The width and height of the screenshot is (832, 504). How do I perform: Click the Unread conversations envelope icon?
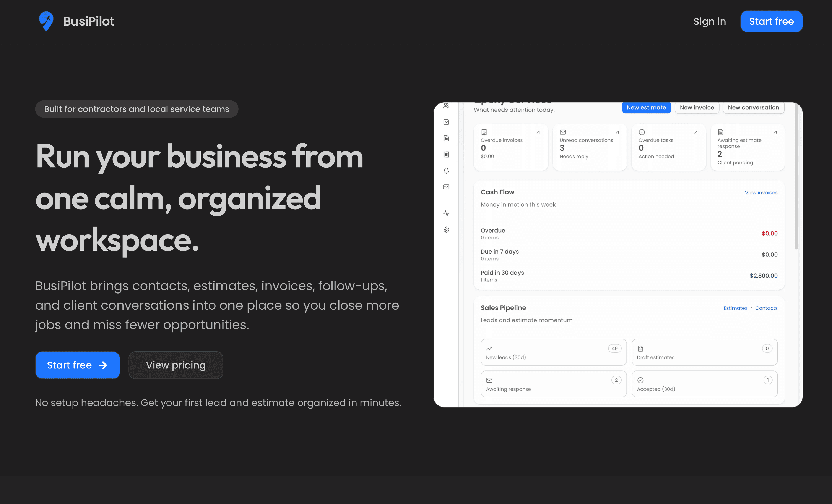[563, 132]
